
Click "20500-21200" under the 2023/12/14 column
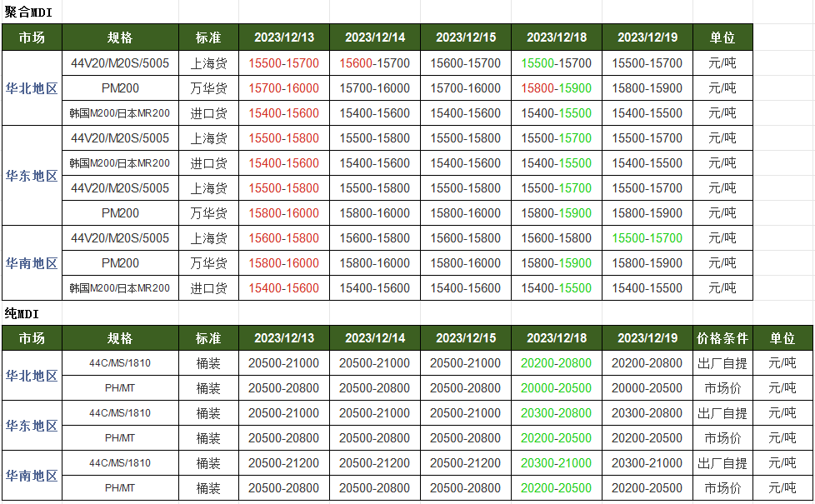(375, 463)
